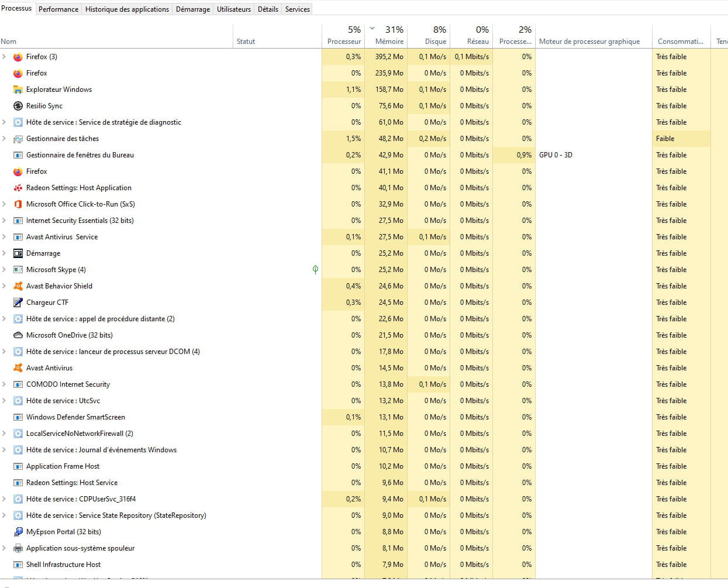The image size is (728, 588).
Task: Click the Hôte de service: UtcSvc gear icon
Action: point(18,401)
